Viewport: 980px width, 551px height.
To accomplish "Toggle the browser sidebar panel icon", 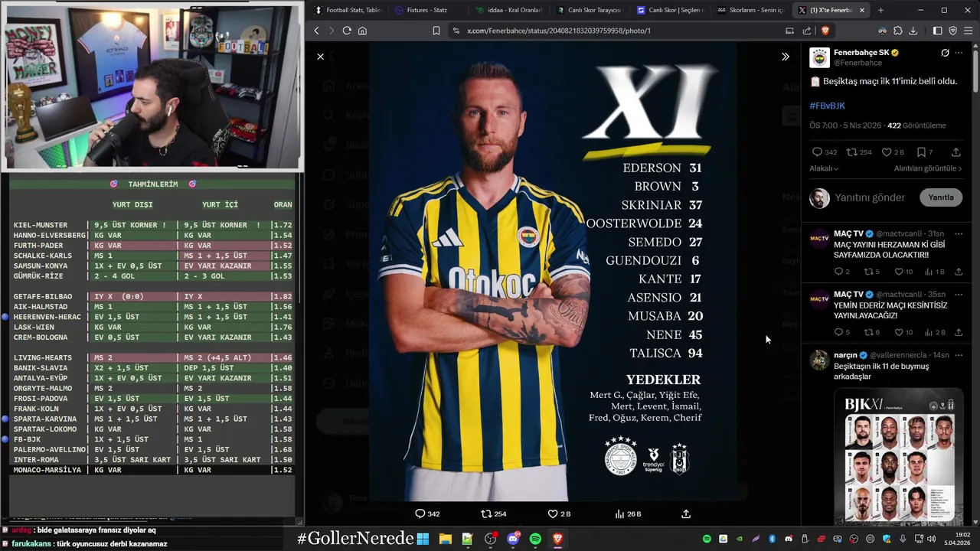I will pyautogui.click(x=937, y=31).
